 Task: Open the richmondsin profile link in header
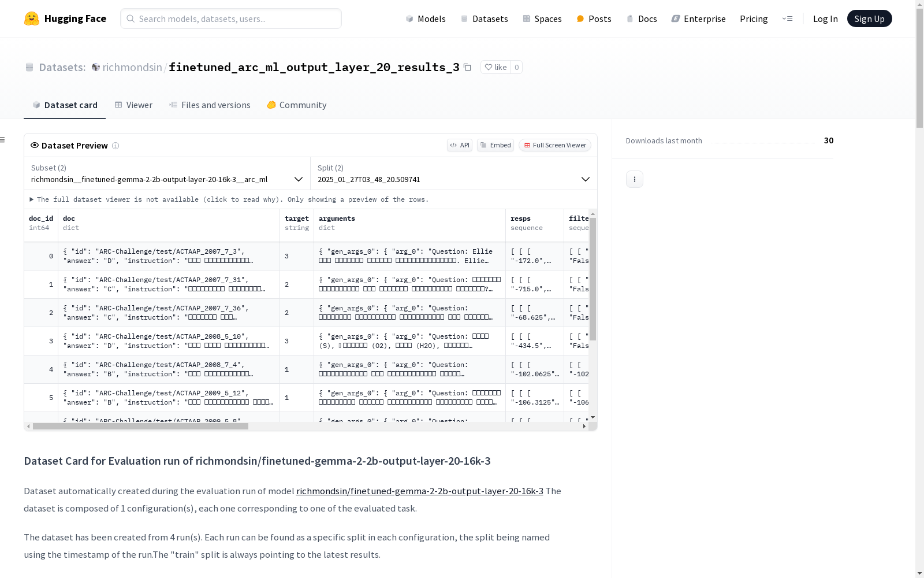132,67
